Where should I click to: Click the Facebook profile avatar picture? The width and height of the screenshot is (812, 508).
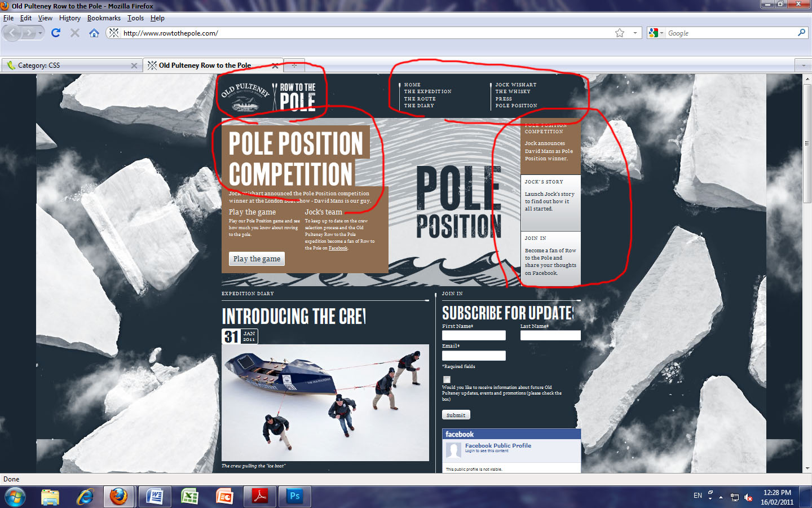453,450
